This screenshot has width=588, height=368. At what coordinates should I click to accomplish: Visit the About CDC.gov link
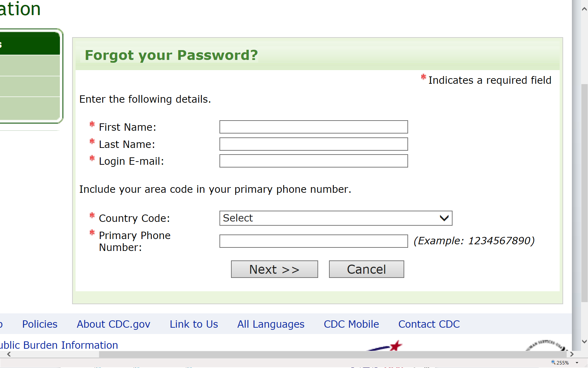coord(113,324)
